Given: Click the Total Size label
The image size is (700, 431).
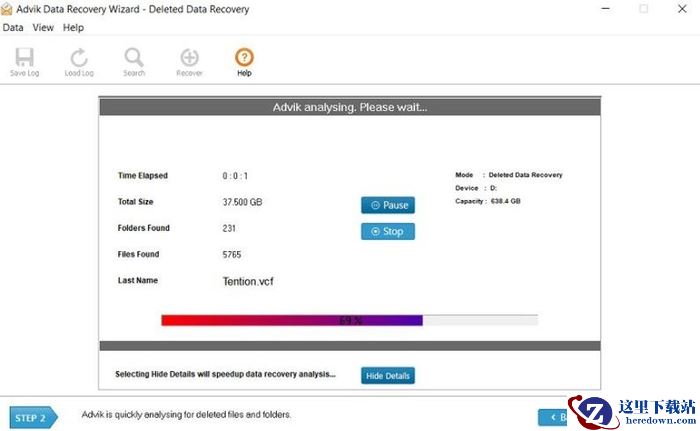Looking at the screenshot, I should 135,202.
